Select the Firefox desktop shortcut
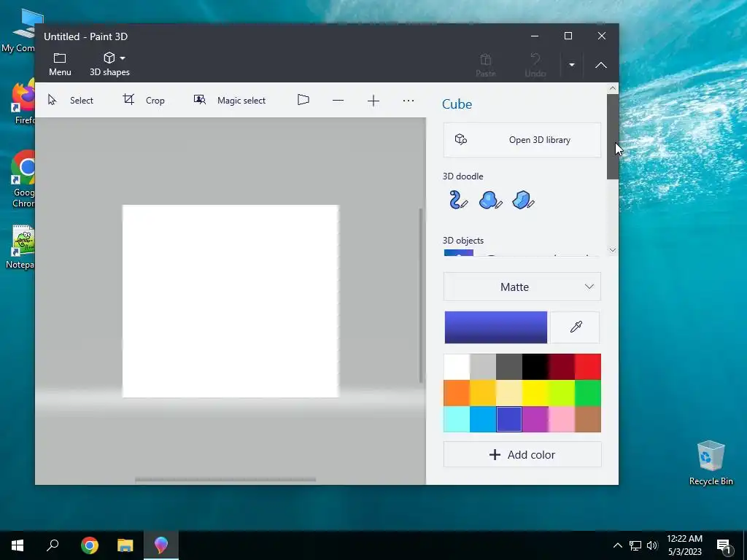The image size is (747, 560). click(x=24, y=103)
